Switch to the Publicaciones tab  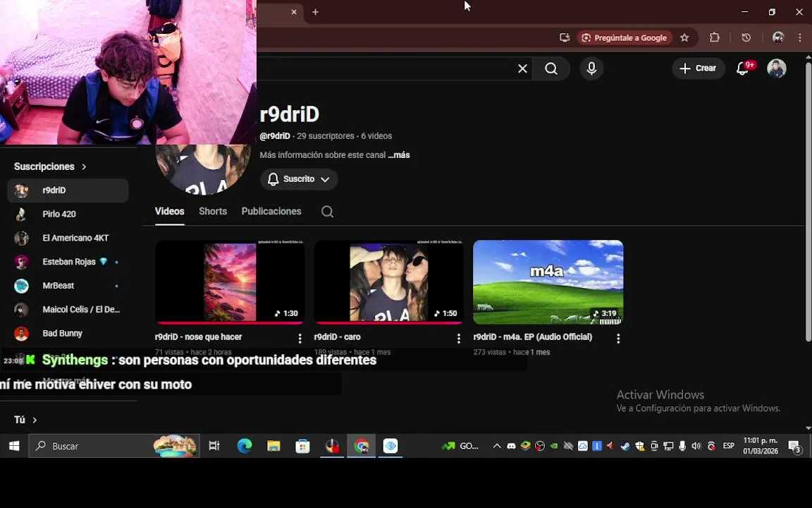click(x=271, y=212)
